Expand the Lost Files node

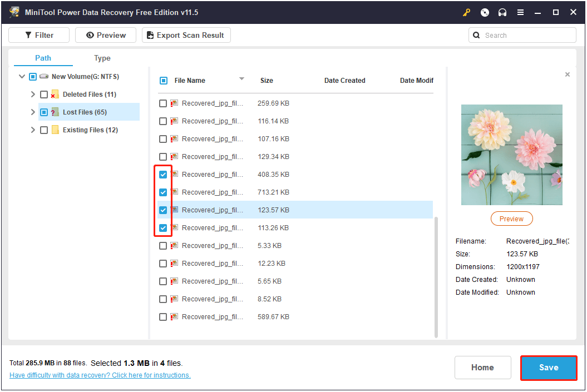(33, 112)
